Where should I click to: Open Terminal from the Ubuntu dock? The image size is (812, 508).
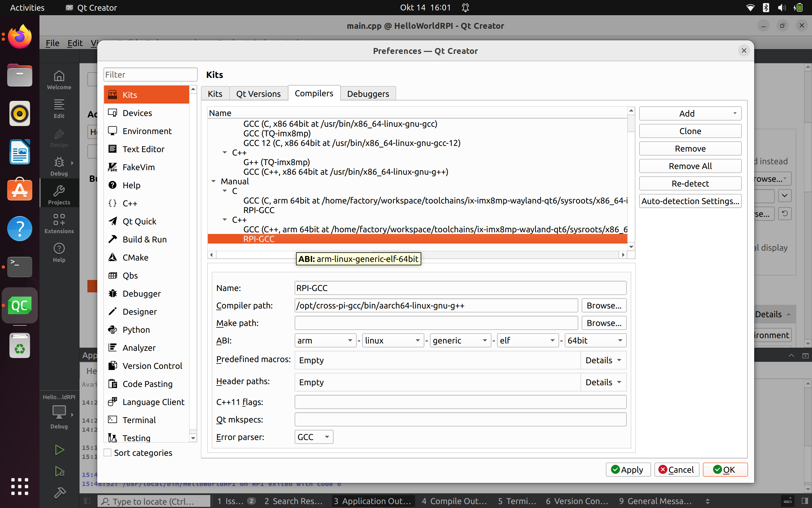[x=20, y=267]
